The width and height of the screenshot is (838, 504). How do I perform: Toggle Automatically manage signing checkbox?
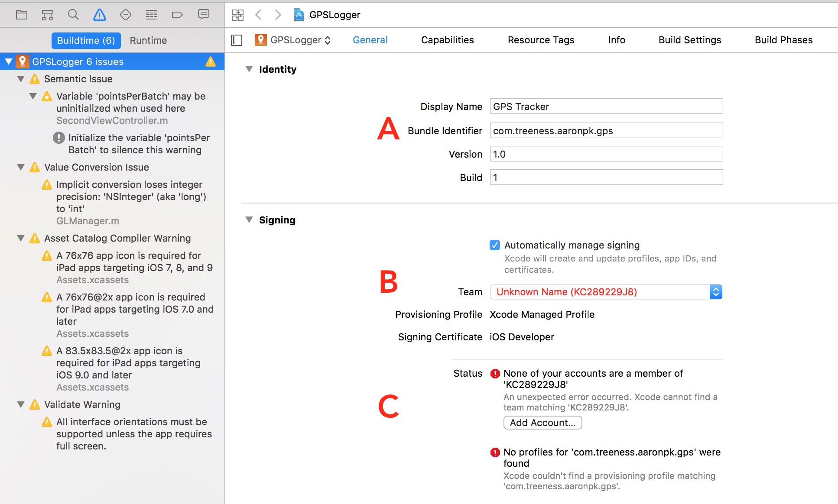coord(495,245)
